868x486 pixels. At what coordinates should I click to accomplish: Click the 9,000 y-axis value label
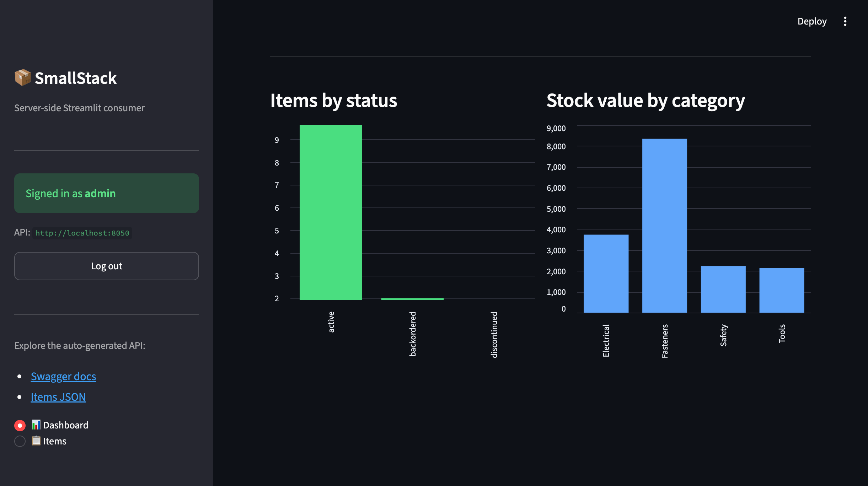pos(556,128)
